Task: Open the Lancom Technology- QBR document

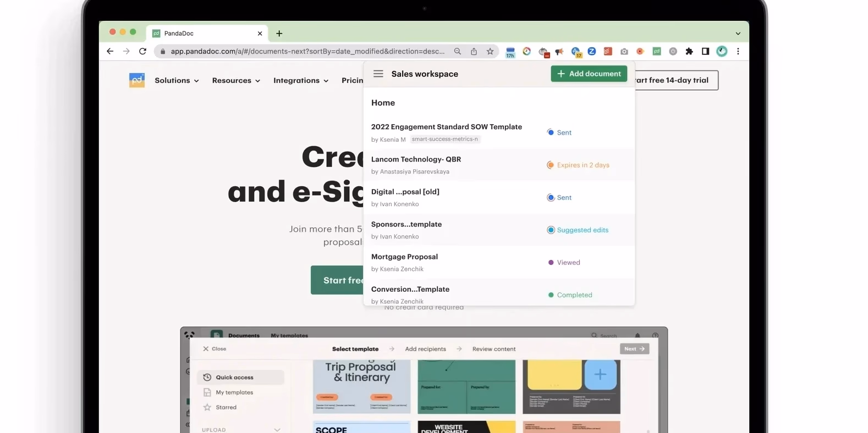Action: 416,159
